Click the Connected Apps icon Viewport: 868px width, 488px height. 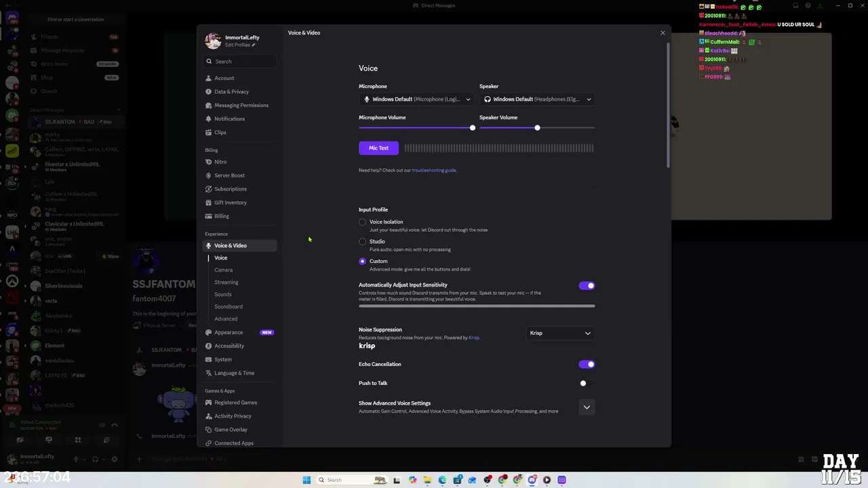click(x=209, y=443)
